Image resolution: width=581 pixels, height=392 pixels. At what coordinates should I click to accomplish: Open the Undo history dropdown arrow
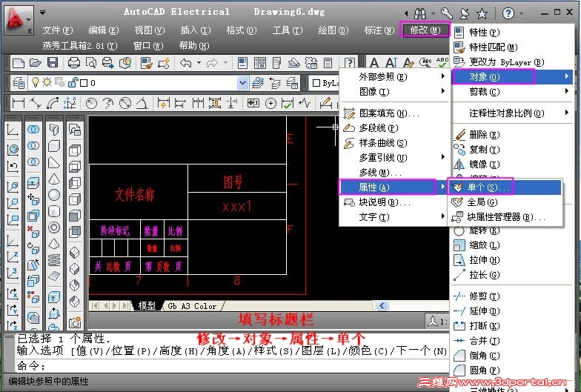pos(199,62)
